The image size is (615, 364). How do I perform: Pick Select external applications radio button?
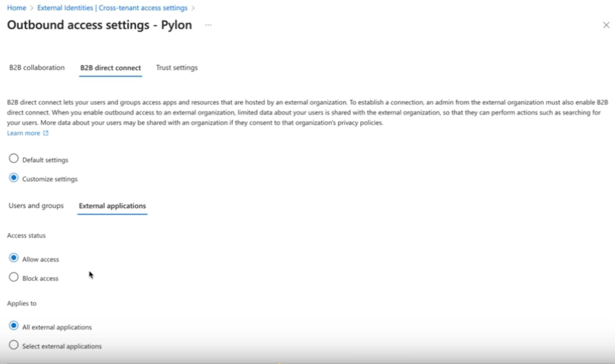click(x=14, y=345)
